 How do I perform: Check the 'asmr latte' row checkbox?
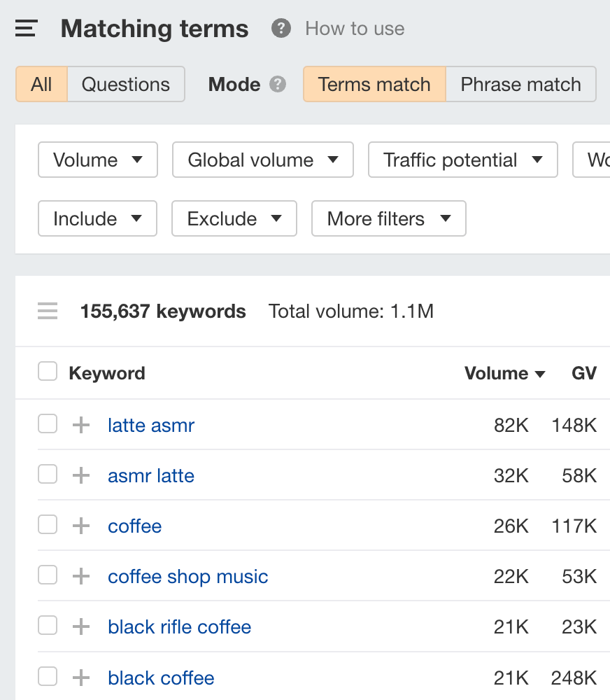(47, 475)
